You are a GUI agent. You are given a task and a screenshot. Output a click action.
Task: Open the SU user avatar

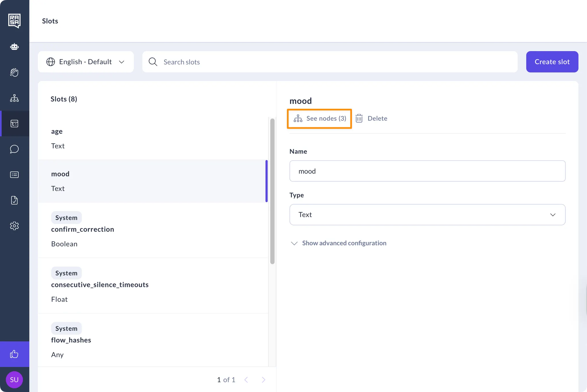[14, 380]
